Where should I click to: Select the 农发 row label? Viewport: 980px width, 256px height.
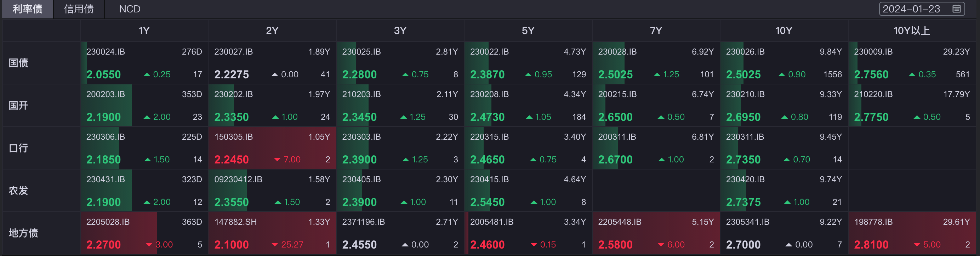pyautogui.click(x=18, y=190)
